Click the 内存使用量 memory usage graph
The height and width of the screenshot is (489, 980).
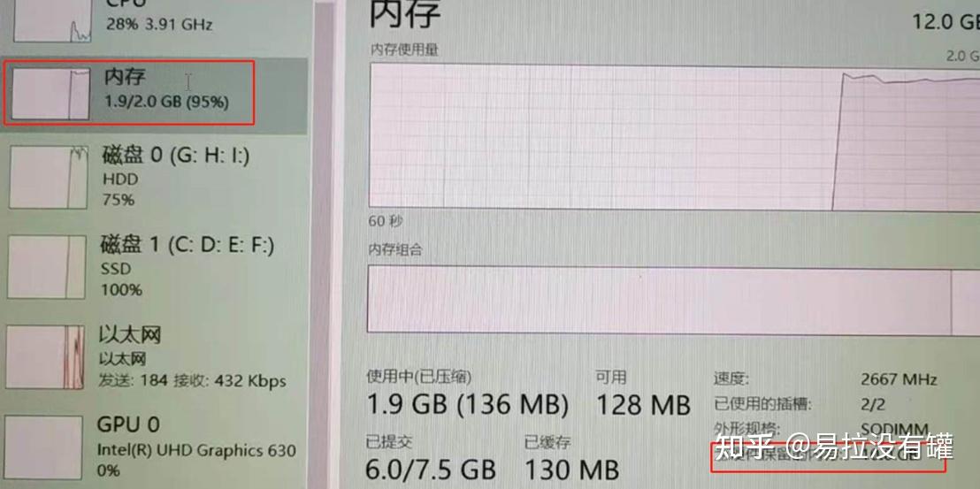(x=674, y=136)
